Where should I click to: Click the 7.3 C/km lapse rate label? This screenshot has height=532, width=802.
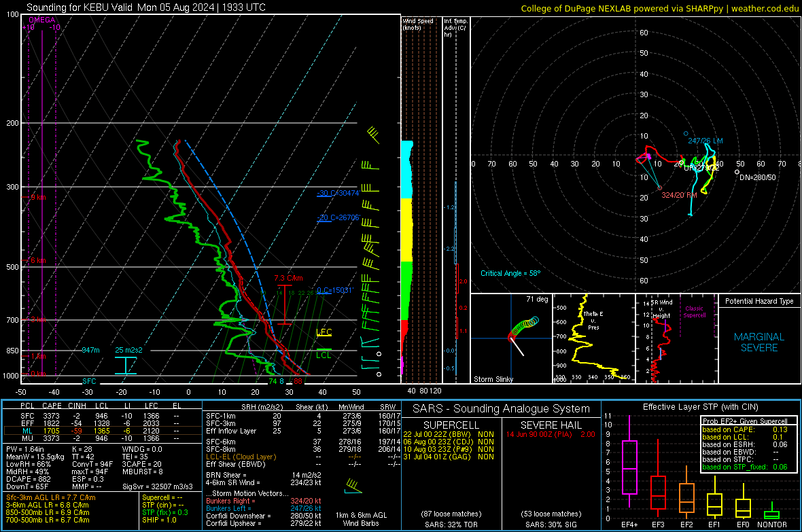pyautogui.click(x=288, y=279)
